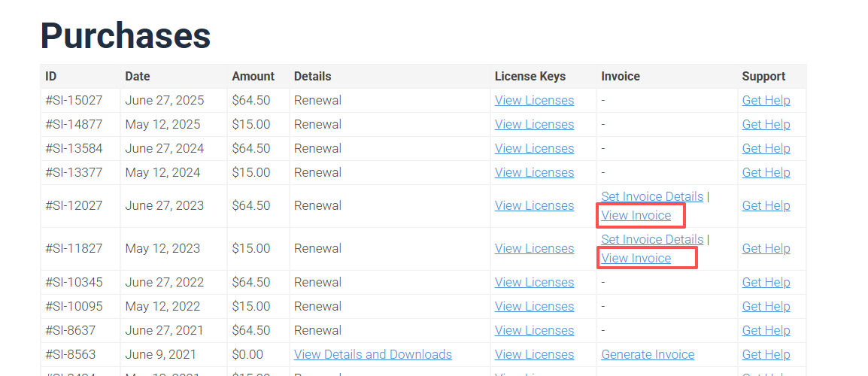The width and height of the screenshot is (868, 376).
Task: Generate invoice for purchase #SI-8563
Action: point(648,355)
